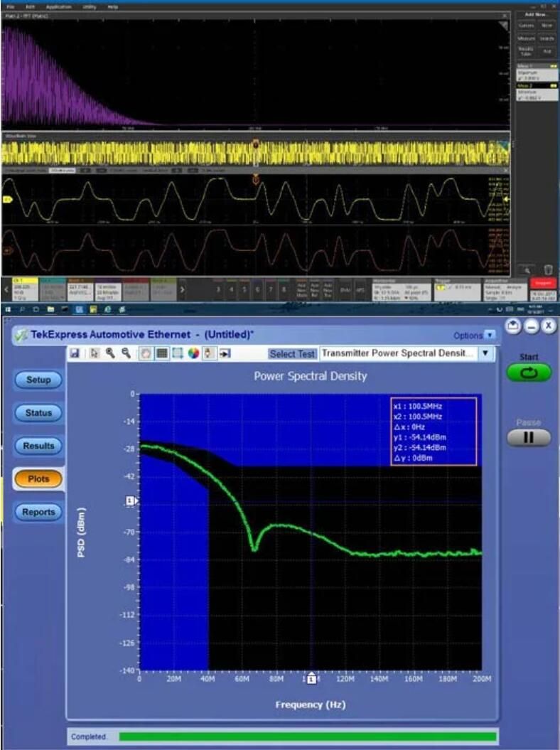Viewport: 560px width, 750px height.
Task: Click the Setup button in sidebar
Action: click(x=38, y=380)
